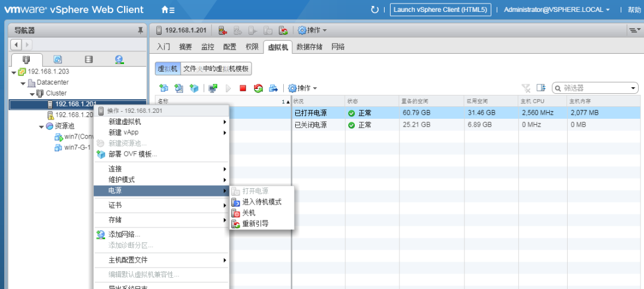The image size is (644, 289).
Task: Switch to Hosts and Clusters navigator tab
Action: pyautogui.click(x=27, y=60)
